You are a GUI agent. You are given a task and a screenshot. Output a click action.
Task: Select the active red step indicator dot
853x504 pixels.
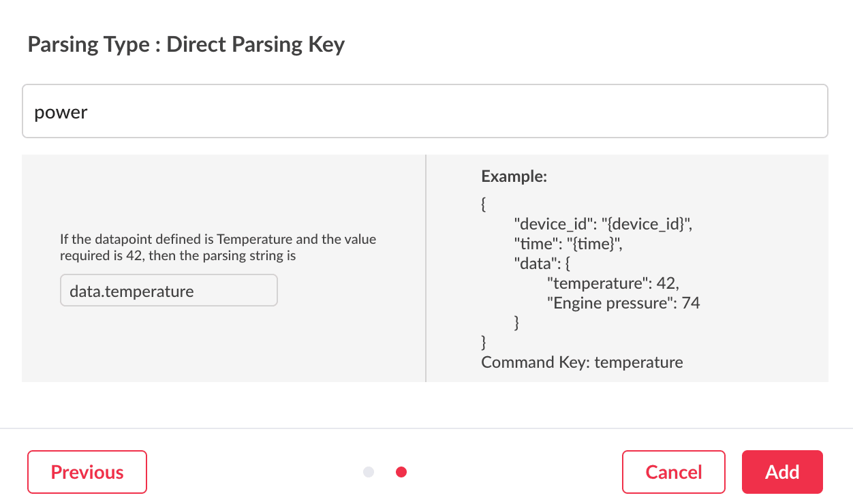[401, 472]
